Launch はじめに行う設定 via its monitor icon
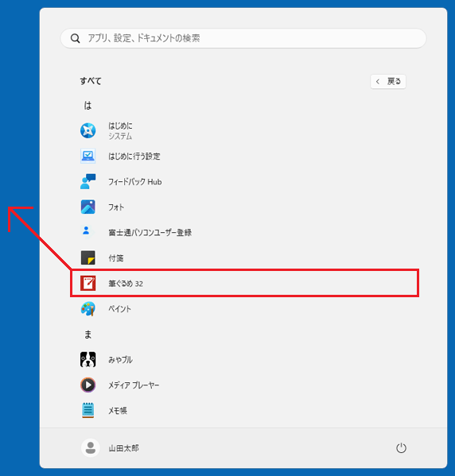455x476 pixels. (x=87, y=156)
